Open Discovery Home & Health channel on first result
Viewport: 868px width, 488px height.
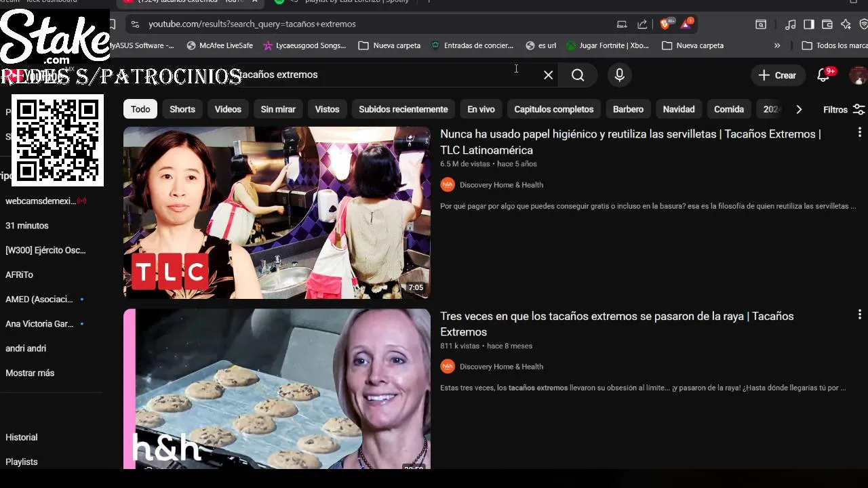tap(501, 185)
